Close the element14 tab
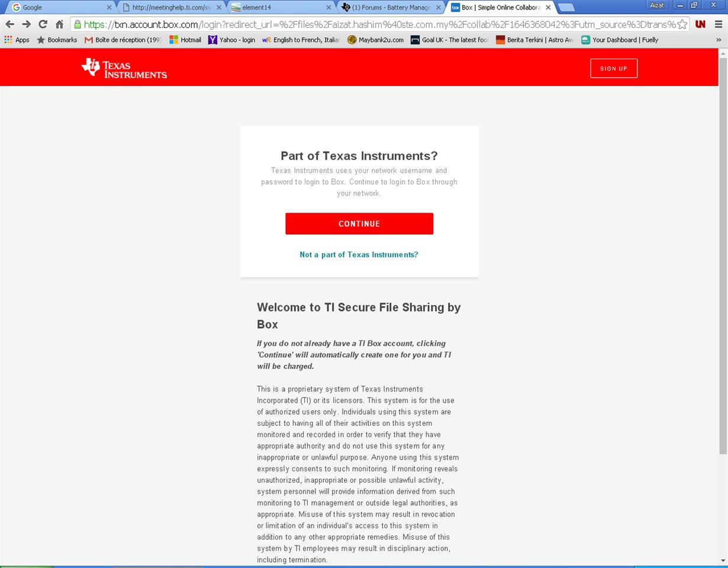This screenshot has width=728, height=568. coord(328,8)
